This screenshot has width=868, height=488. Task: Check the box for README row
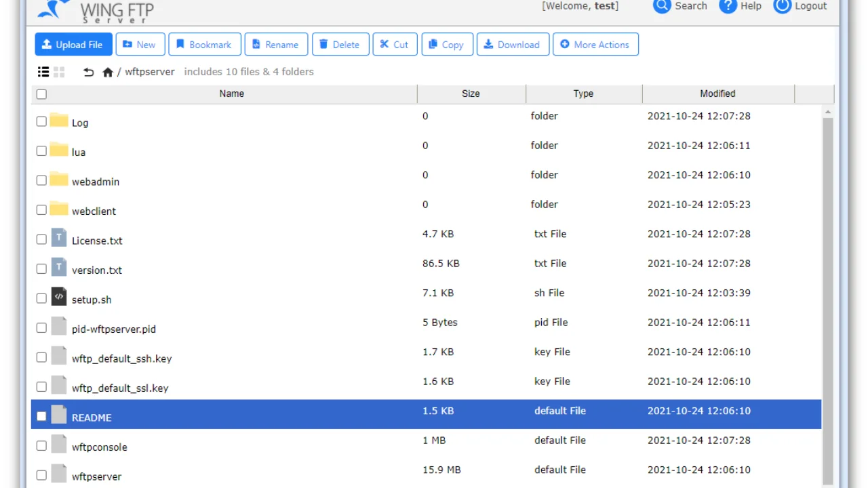tap(41, 416)
